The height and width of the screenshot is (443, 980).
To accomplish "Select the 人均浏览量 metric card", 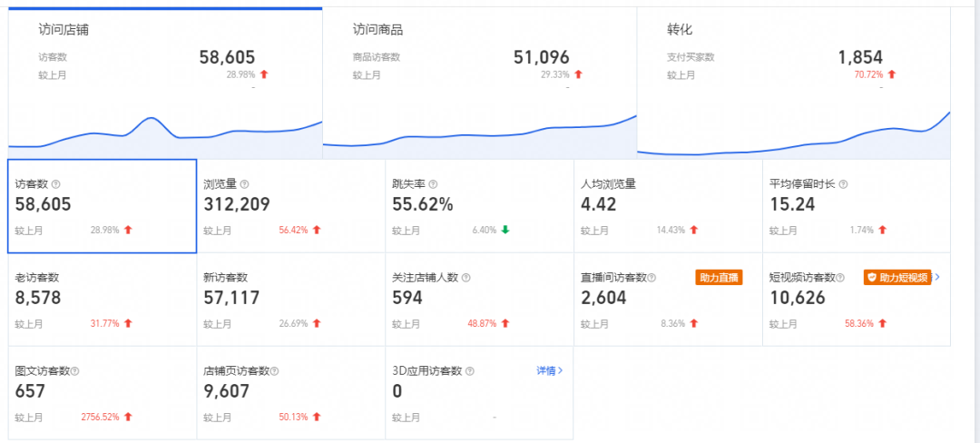I will coord(667,206).
